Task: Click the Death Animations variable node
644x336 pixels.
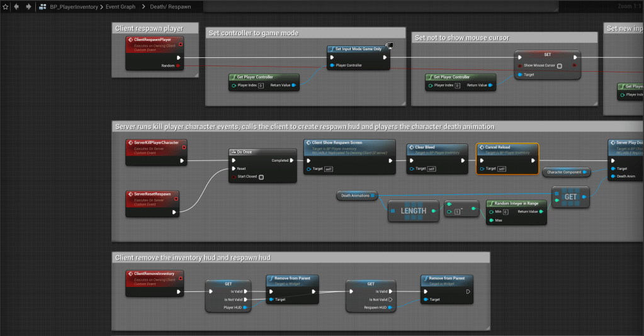Action: [x=357, y=196]
